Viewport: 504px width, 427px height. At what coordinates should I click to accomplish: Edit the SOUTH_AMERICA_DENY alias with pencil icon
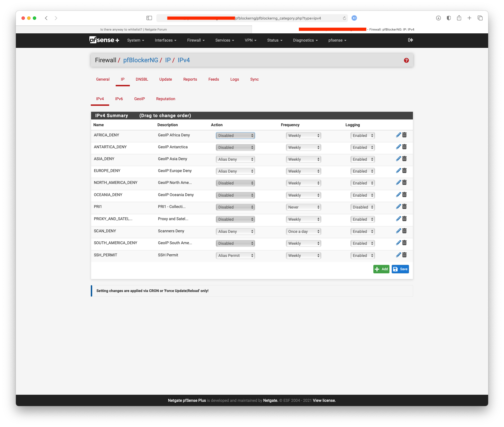tap(398, 243)
